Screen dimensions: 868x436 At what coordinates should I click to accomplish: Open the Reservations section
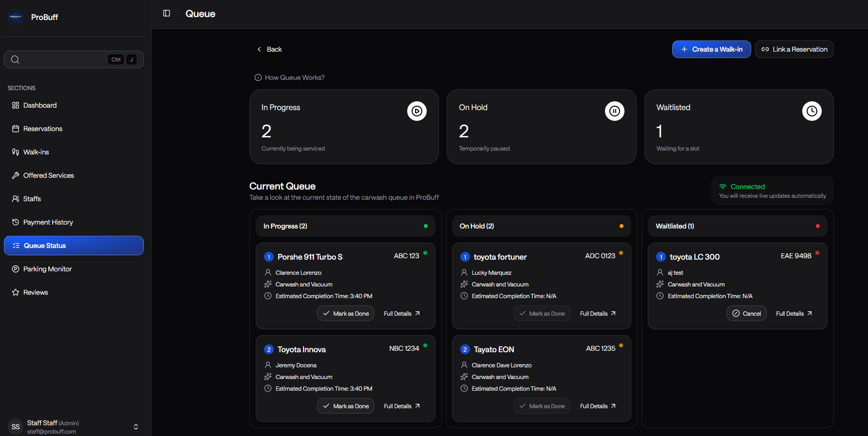point(74,129)
